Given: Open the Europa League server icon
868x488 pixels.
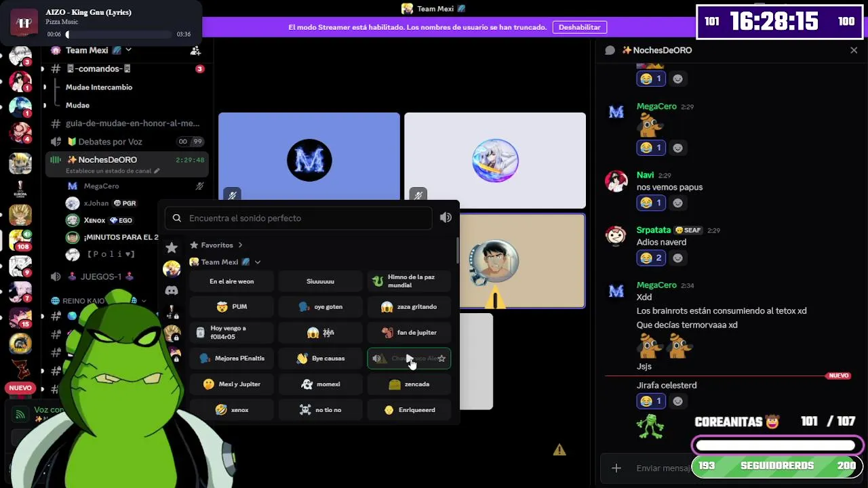Looking at the screenshot, I should click(20, 189).
